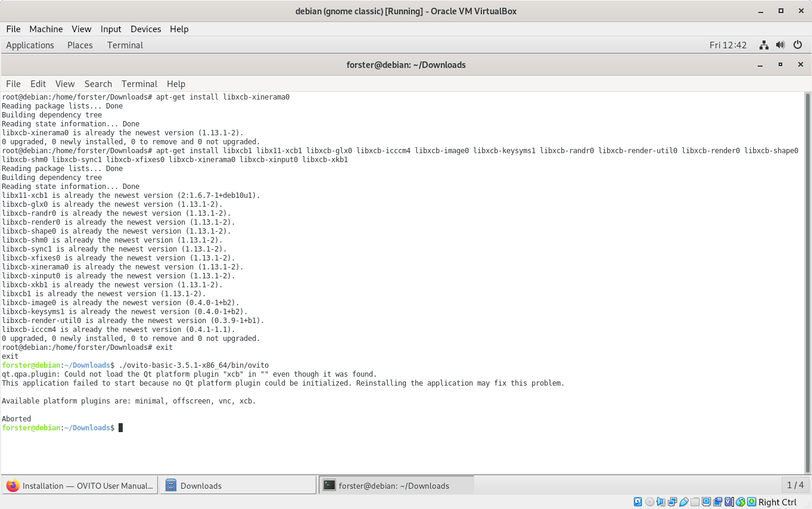This screenshot has width=812, height=509.
Task: Click the USB devices icon in VirtualBox status bar
Action: pos(683,502)
